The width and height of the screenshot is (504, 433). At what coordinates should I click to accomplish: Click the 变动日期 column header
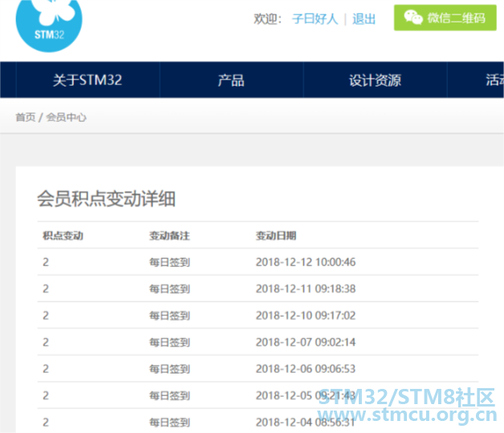(276, 236)
